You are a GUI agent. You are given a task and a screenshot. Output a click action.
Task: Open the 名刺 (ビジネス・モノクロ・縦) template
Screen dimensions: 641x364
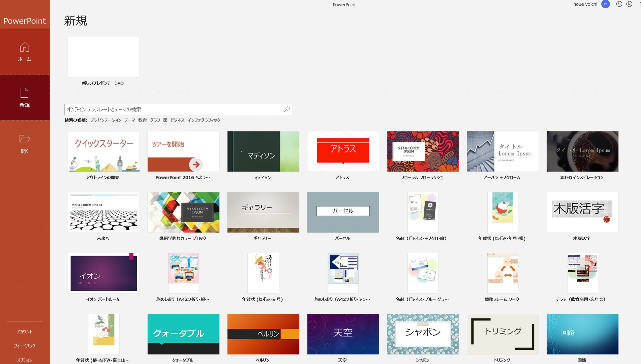423,212
